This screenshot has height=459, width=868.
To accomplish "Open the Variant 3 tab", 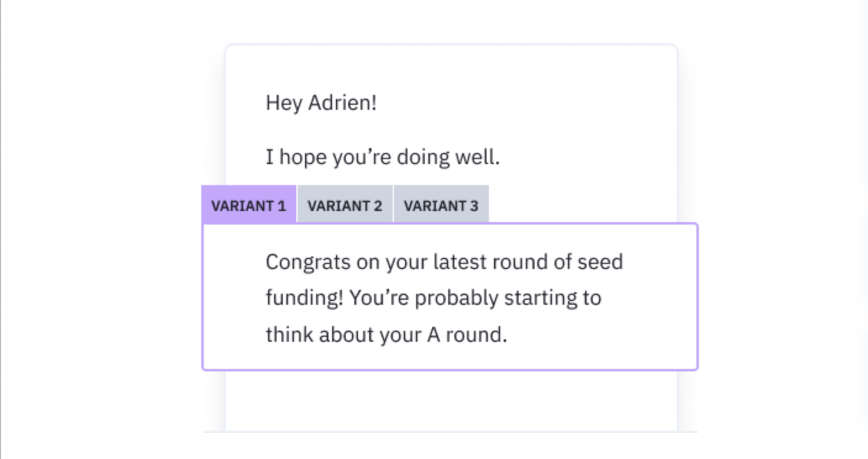I will pos(441,205).
